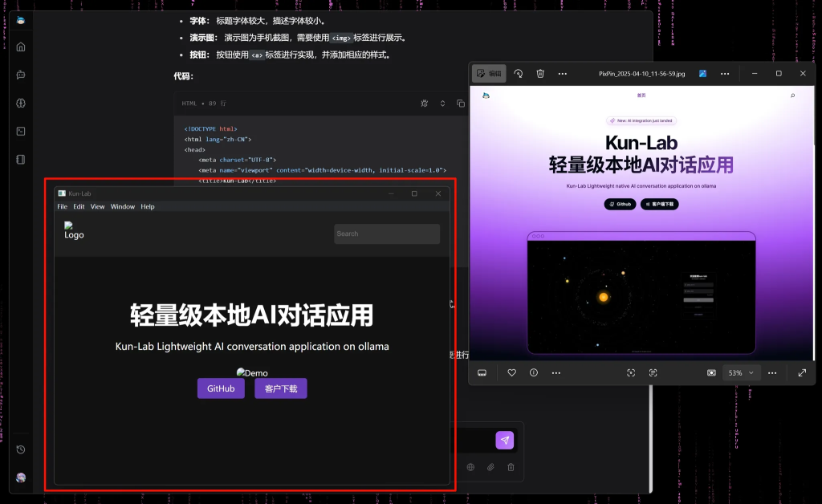This screenshot has height=504, width=822.
Task: Click the Search field in Kun-Lab window
Action: [x=387, y=234]
